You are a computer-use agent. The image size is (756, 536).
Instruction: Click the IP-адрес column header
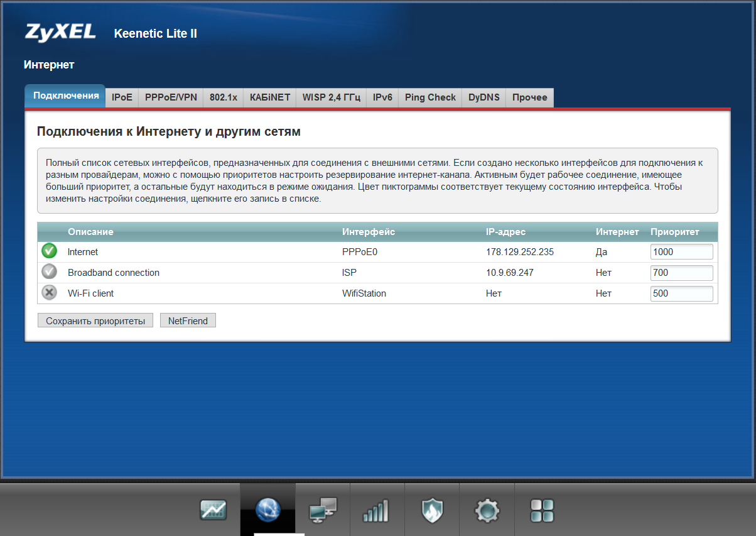(506, 232)
